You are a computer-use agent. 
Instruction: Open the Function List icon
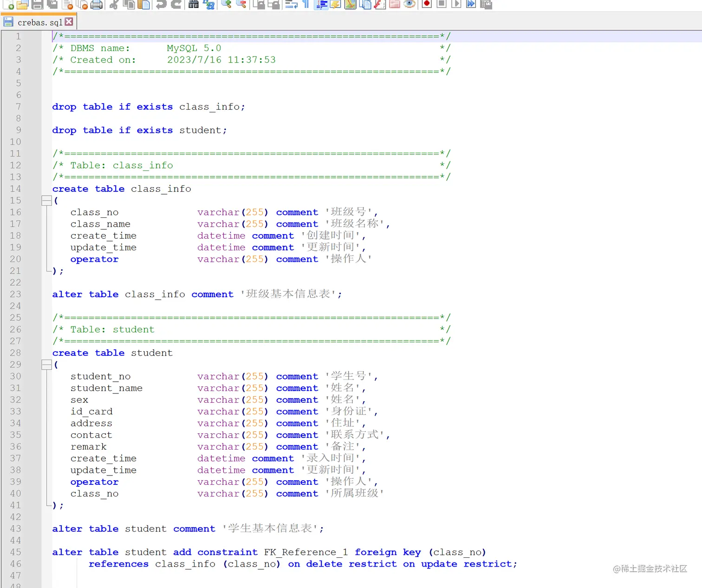pyautogui.click(x=380, y=4)
